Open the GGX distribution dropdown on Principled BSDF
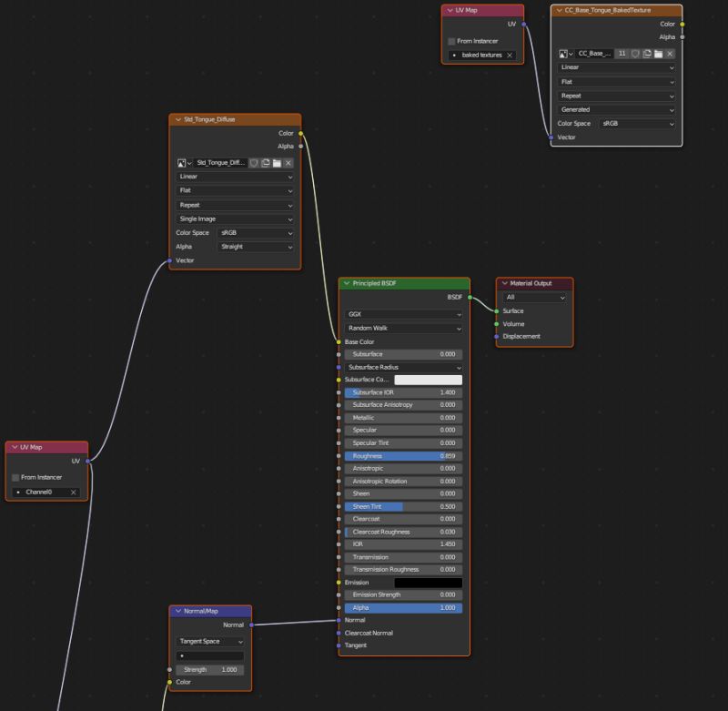The width and height of the screenshot is (728, 711). pos(403,314)
